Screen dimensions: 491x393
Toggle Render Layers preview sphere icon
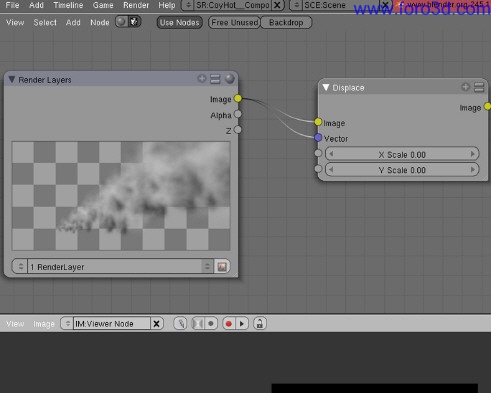tap(230, 79)
